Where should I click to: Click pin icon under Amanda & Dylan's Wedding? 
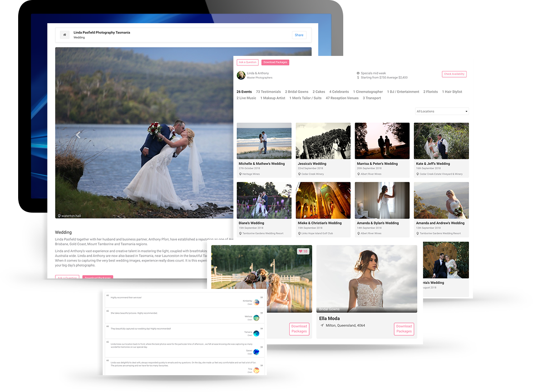359,233
